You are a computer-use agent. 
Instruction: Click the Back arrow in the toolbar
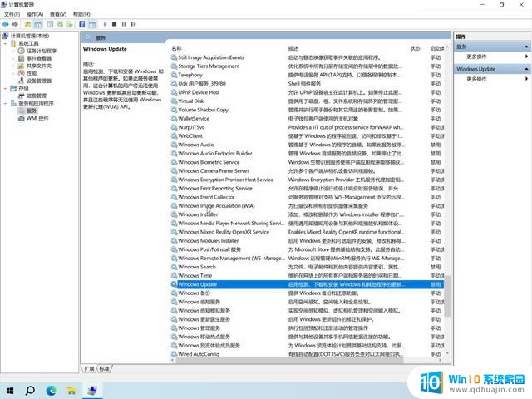6,24
